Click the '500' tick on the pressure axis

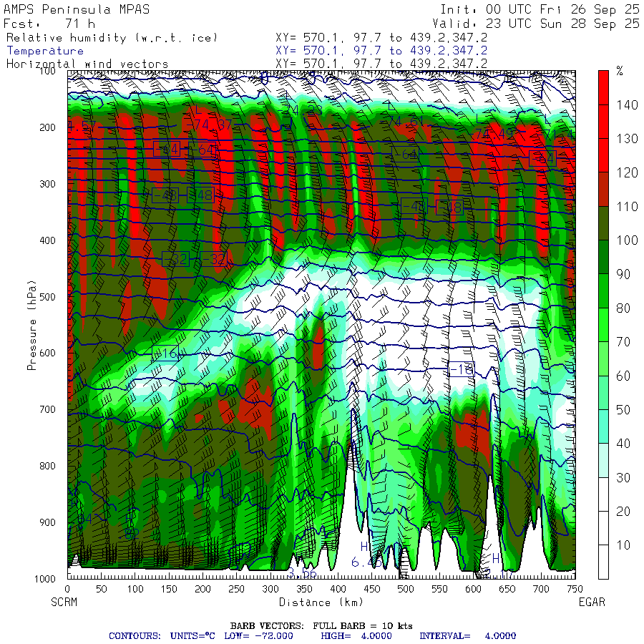[48, 296]
